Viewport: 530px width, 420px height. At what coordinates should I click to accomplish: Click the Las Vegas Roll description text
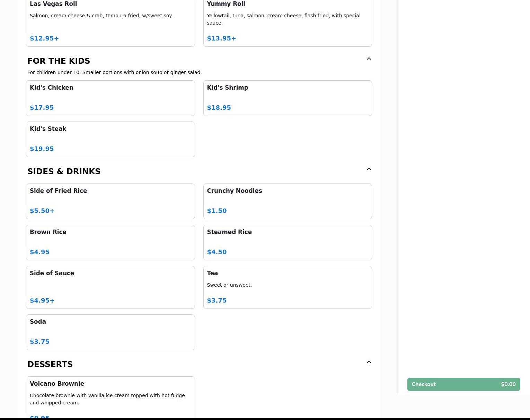click(x=101, y=16)
